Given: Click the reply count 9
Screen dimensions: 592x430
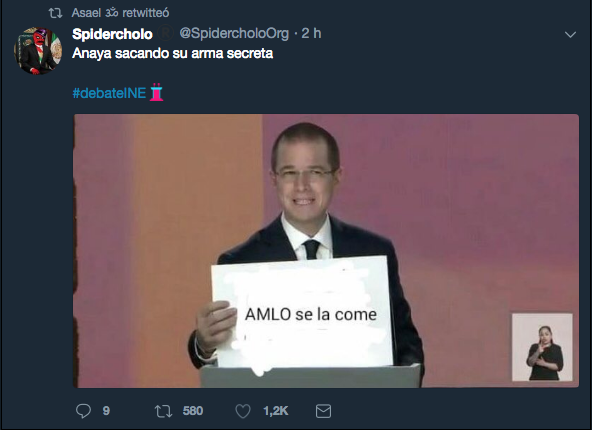Looking at the screenshot, I should point(106,411).
